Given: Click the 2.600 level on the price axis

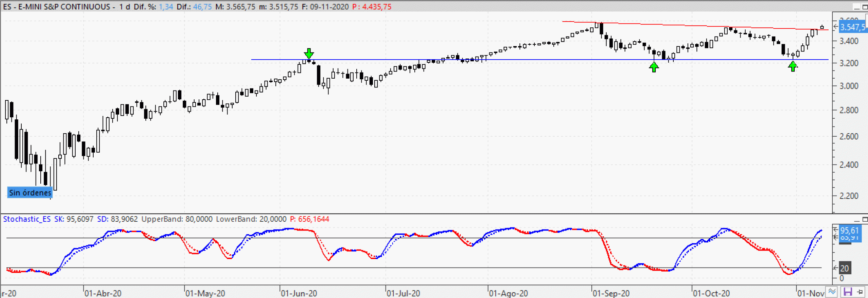Looking at the screenshot, I should click(x=849, y=137).
